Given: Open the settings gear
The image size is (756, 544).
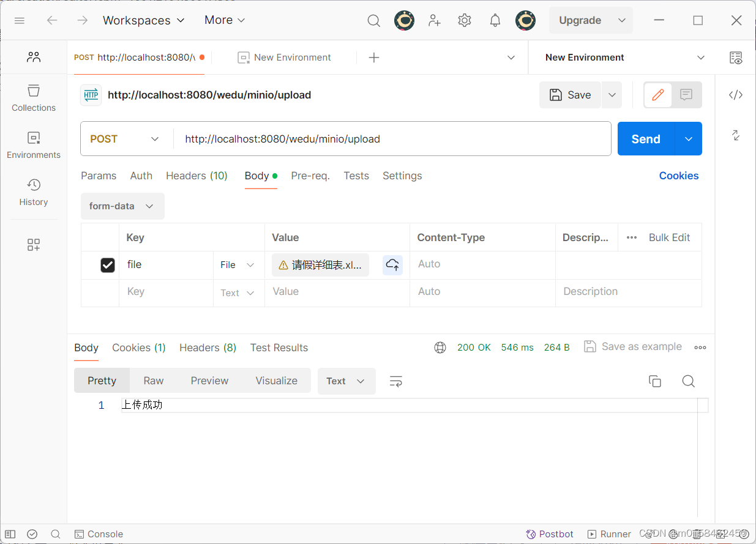Looking at the screenshot, I should pyautogui.click(x=464, y=20).
